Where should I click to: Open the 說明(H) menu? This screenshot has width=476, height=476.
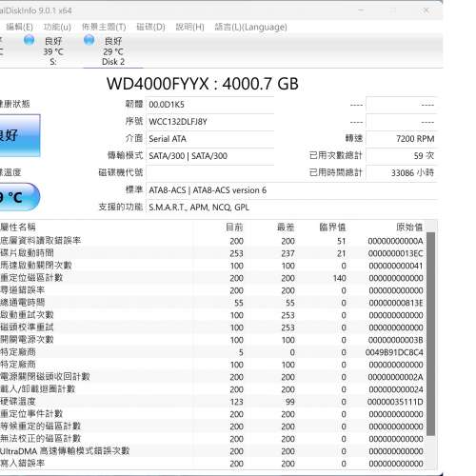coord(189,27)
